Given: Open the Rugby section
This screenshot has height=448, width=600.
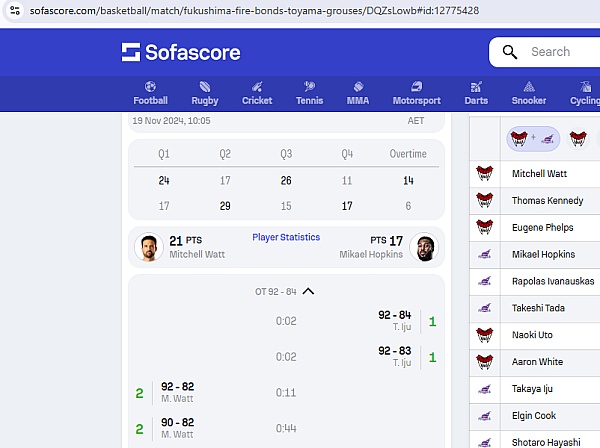Looking at the screenshot, I should (205, 93).
